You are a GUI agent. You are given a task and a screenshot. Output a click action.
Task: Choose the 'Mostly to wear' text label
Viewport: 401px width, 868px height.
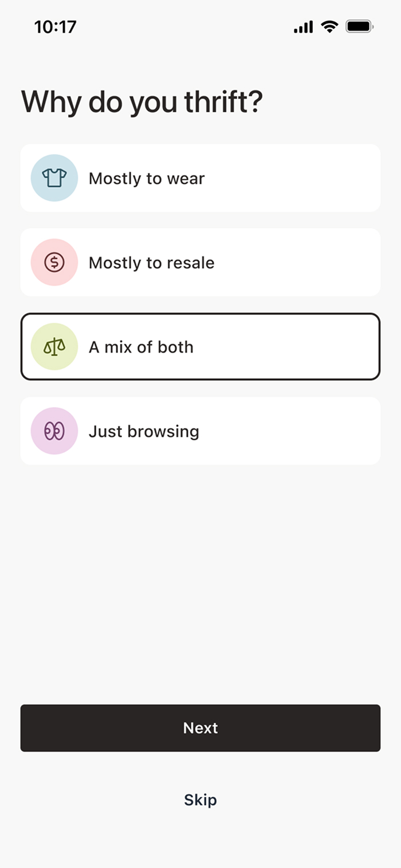click(147, 179)
